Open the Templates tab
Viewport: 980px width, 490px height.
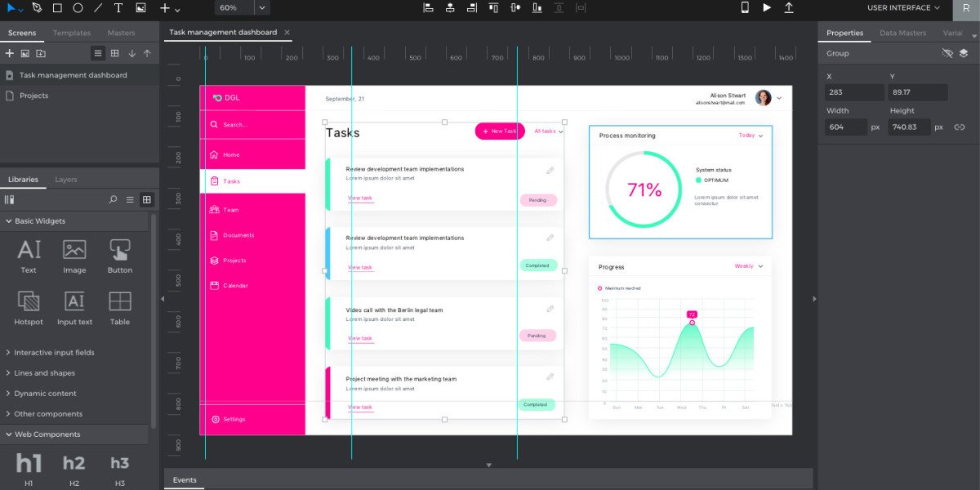click(72, 33)
